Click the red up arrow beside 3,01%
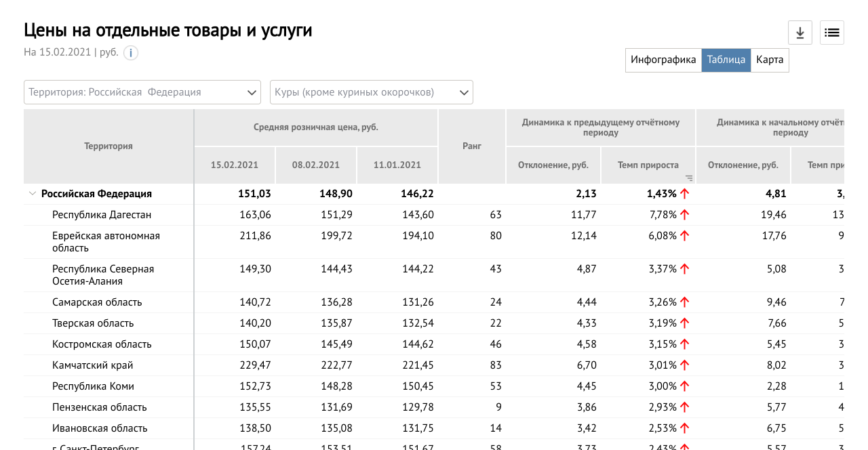This screenshot has height=450, width=868. coord(684,365)
